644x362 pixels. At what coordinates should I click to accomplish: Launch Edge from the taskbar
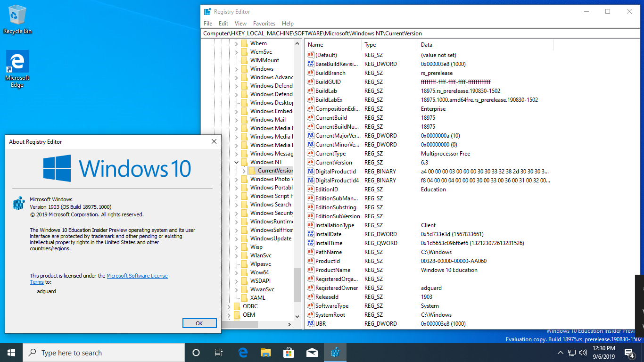(243, 353)
